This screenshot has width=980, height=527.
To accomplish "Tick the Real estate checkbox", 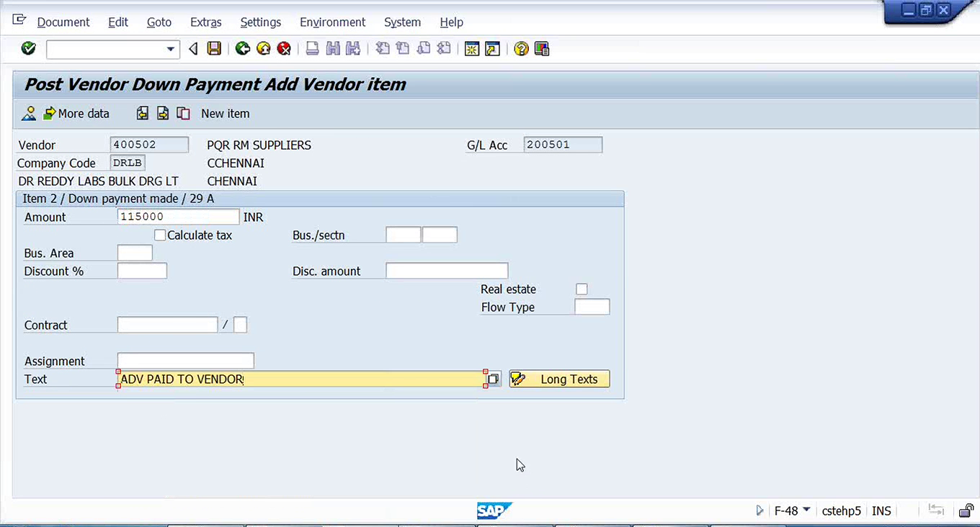I will 582,289.
